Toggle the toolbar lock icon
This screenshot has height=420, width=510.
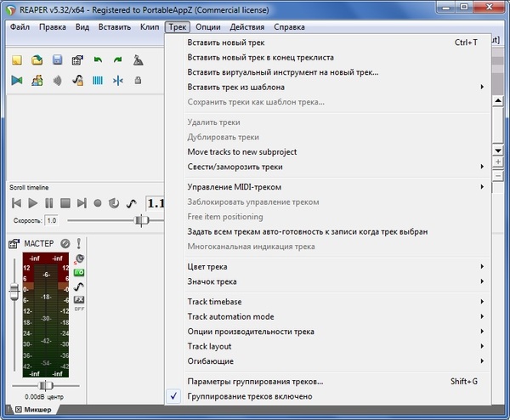click(x=138, y=81)
